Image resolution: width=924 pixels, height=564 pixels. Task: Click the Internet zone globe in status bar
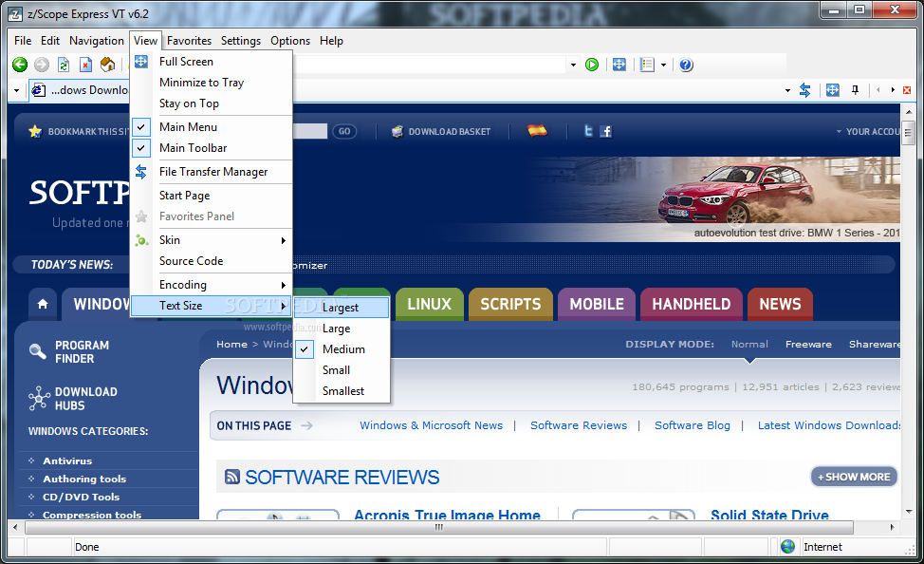click(x=787, y=546)
